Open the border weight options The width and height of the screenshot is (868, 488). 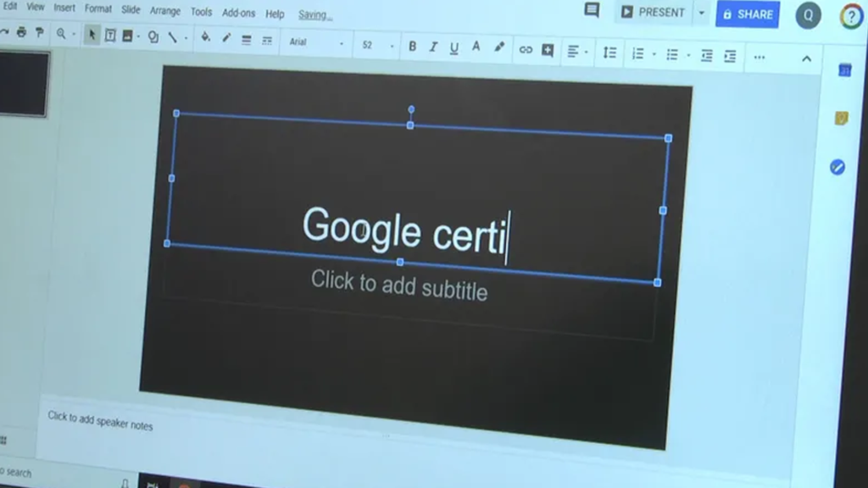(247, 40)
